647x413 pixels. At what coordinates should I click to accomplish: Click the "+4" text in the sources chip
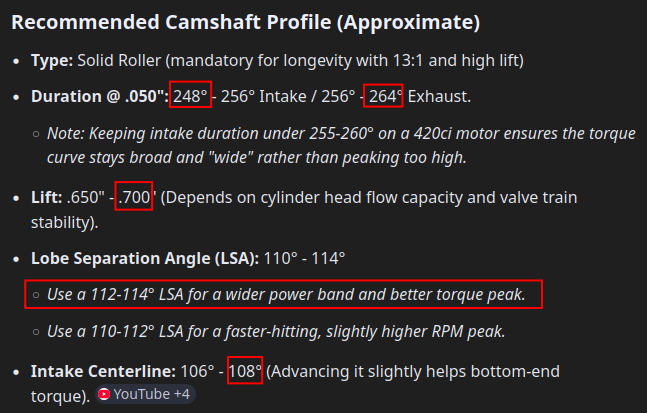click(x=181, y=395)
